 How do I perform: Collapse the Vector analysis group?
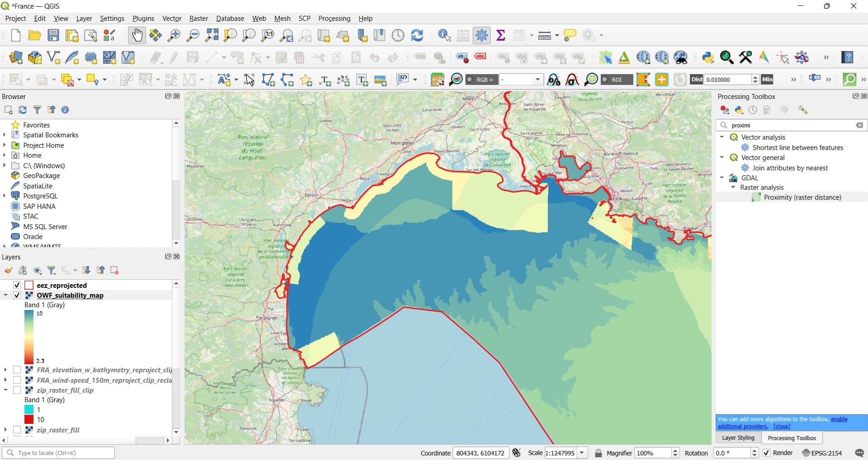[x=722, y=137]
